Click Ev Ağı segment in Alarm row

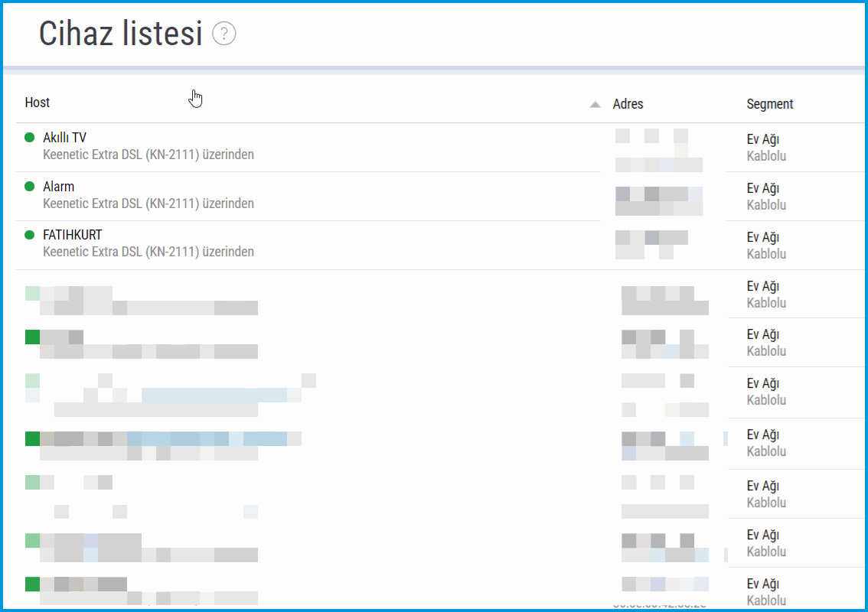coord(762,188)
